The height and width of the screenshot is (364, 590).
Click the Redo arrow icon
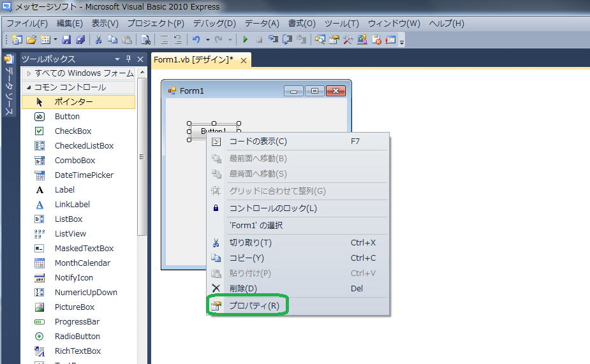click(x=219, y=40)
